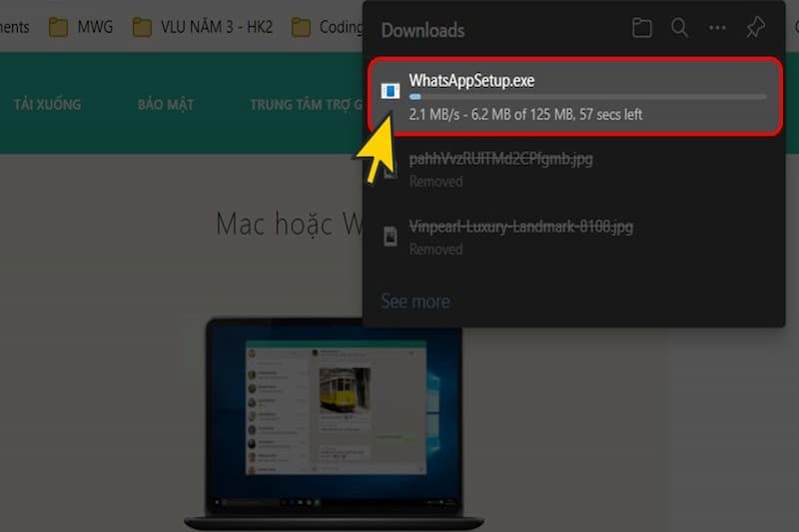This screenshot has height=532, width=799.
Task: Open the BẢO MẬT menu item
Action: click(x=166, y=105)
